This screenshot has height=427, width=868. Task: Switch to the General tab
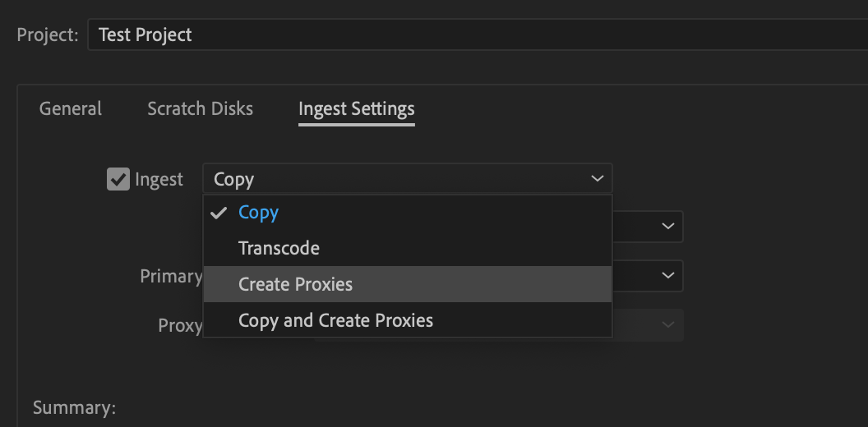(71, 108)
